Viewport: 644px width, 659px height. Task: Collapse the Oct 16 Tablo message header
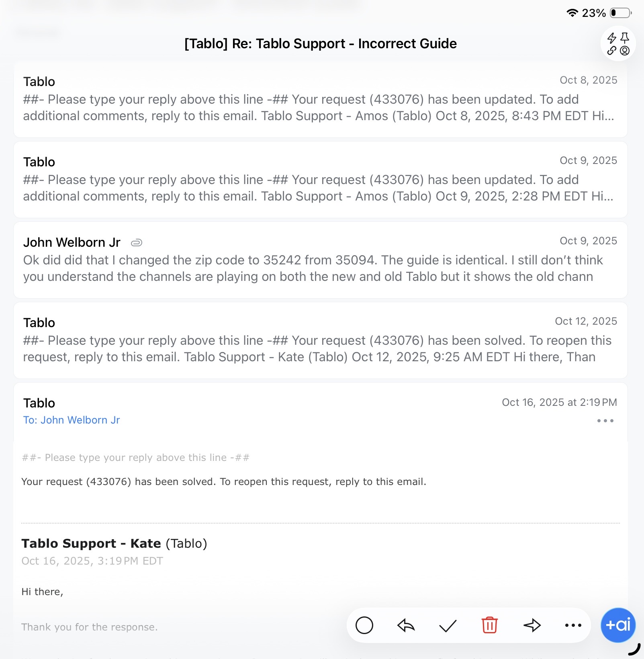coord(321,411)
